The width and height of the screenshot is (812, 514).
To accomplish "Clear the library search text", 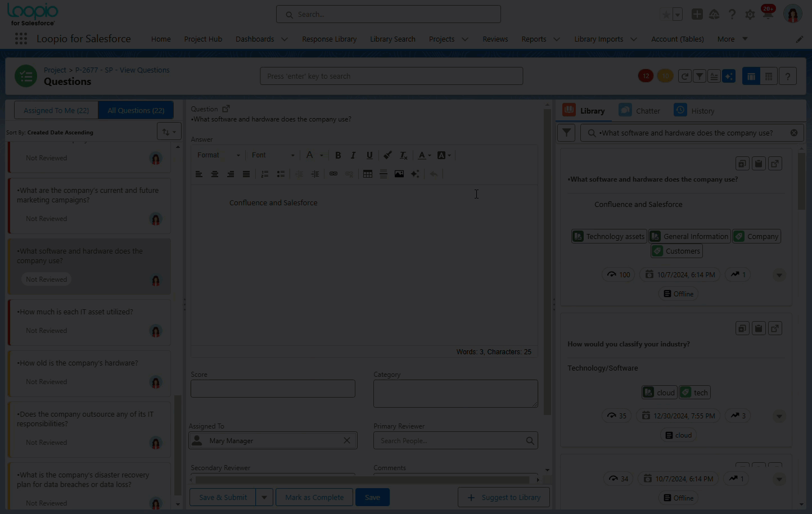I will [794, 133].
